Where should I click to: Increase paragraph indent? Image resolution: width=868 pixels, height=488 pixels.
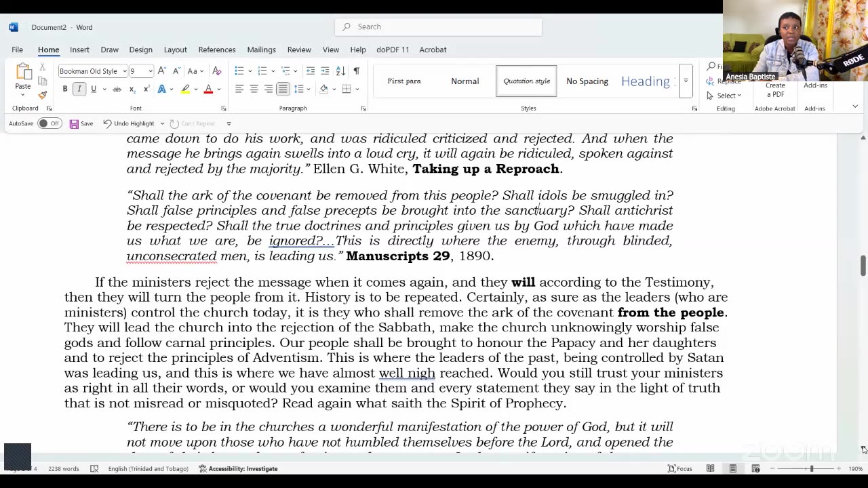tap(325, 71)
